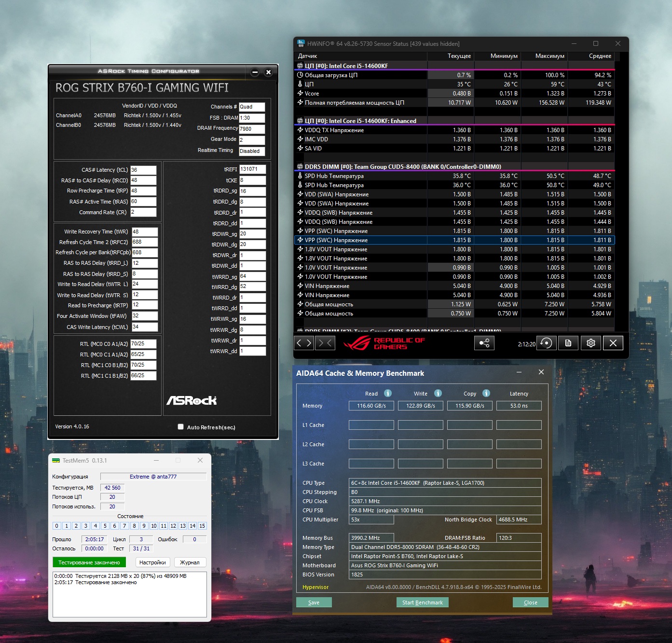
Task: Click state cell 0 in TestMem5 Состояние
Action: 57,526
